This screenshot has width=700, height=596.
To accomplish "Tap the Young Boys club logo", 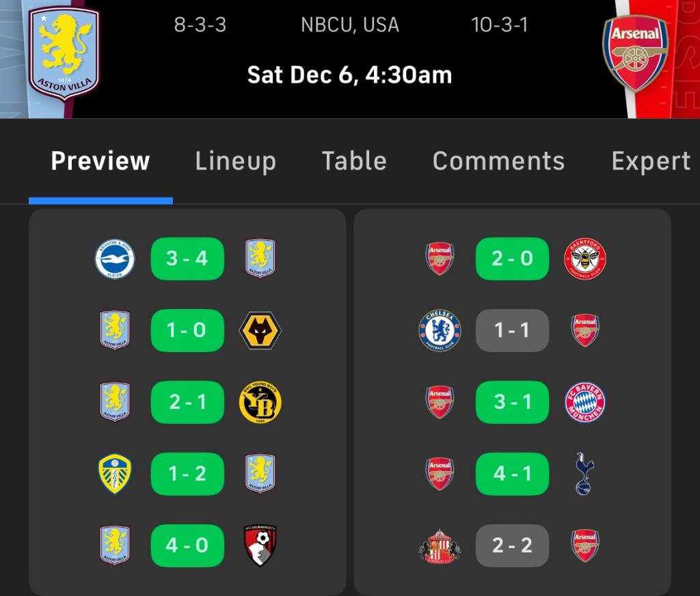I will [x=260, y=402].
